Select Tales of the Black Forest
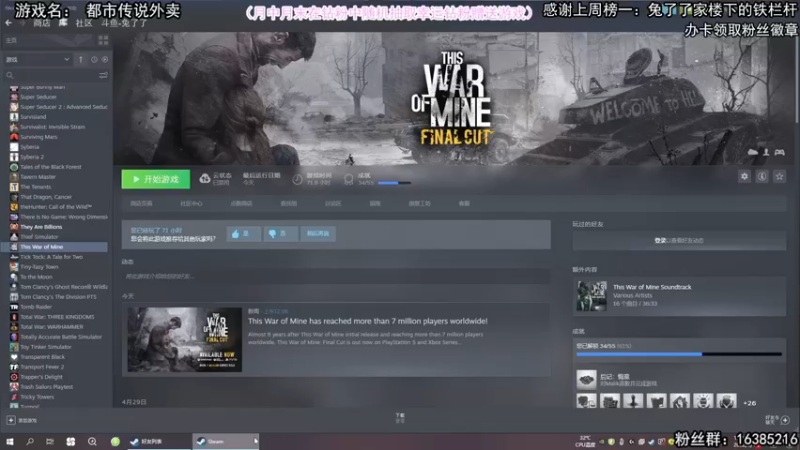The width and height of the screenshot is (800, 450). pos(51,167)
